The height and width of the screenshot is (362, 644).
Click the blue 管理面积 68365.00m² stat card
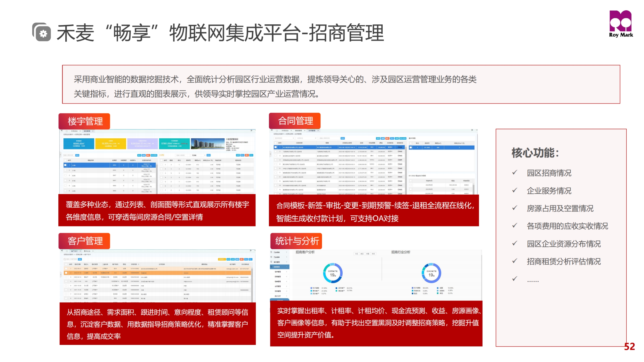coord(79,144)
